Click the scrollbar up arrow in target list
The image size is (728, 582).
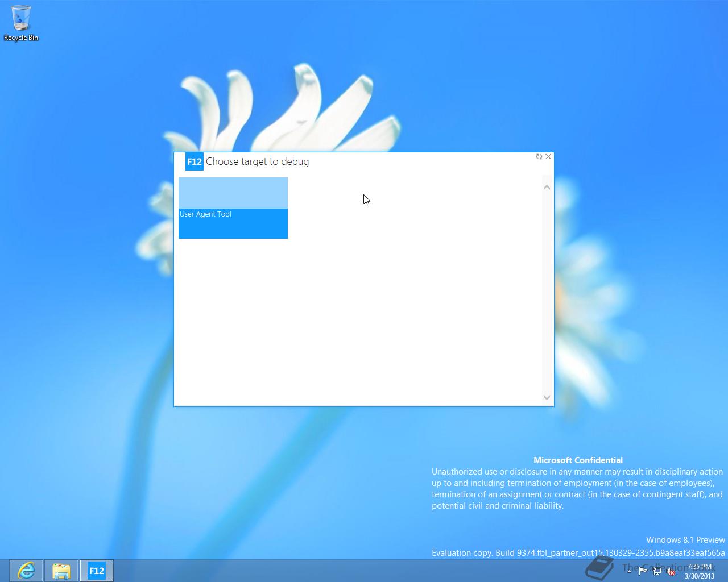coord(547,187)
